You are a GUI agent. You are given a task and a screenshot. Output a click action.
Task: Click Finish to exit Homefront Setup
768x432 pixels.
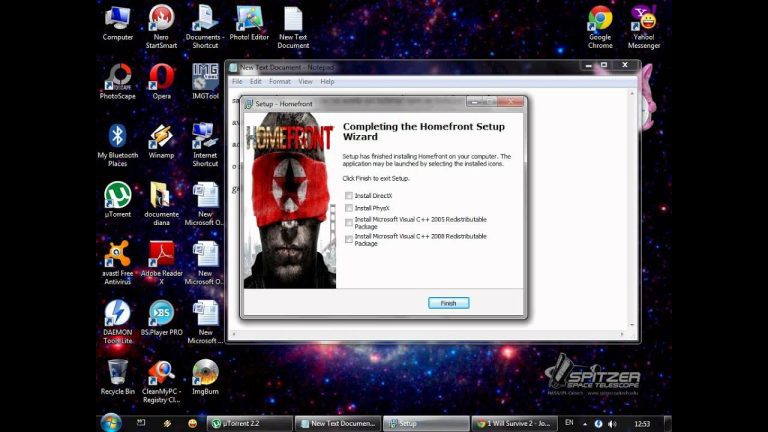click(449, 303)
